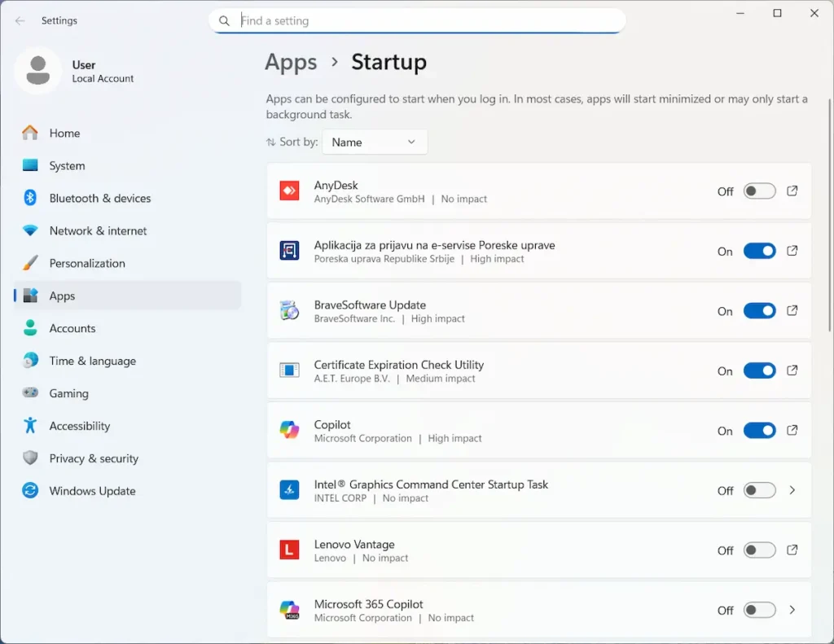Open Network & internet settings
834x644 pixels.
click(x=127, y=230)
